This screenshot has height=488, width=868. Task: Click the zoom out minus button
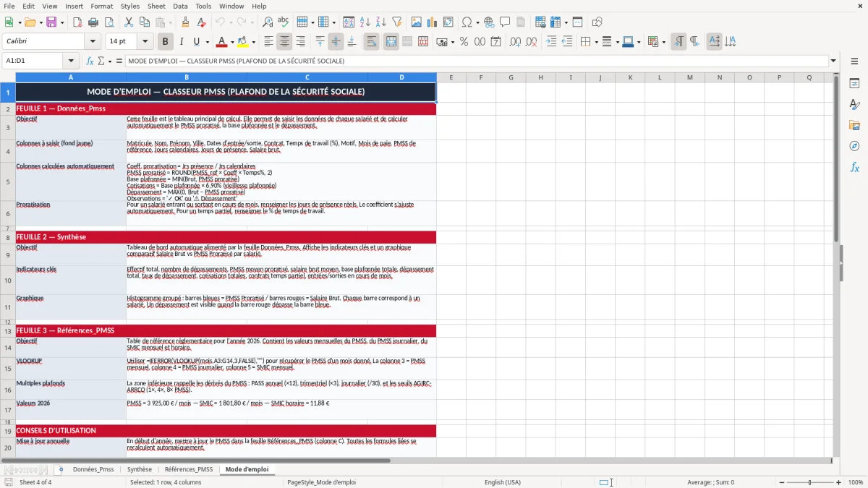tap(780, 482)
